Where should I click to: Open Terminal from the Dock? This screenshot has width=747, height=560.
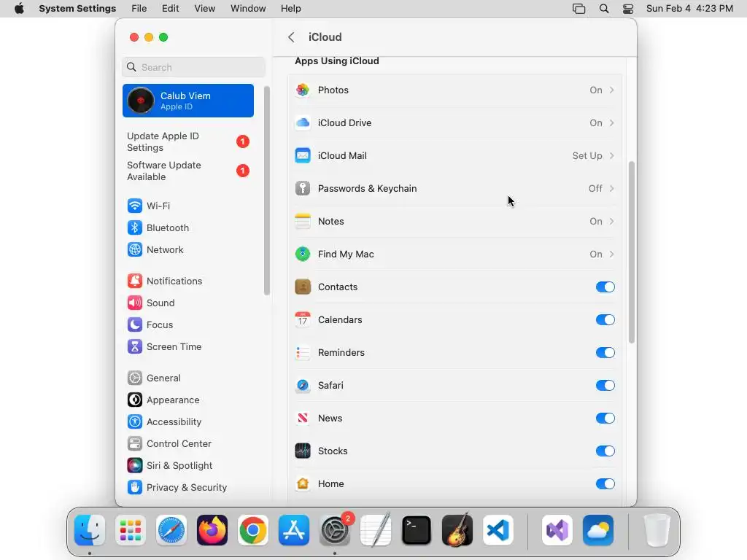point(417,530)
